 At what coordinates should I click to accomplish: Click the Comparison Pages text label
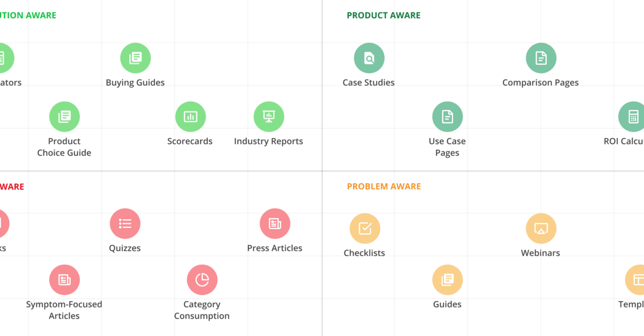pyautogui.click(x=540, y=83)
